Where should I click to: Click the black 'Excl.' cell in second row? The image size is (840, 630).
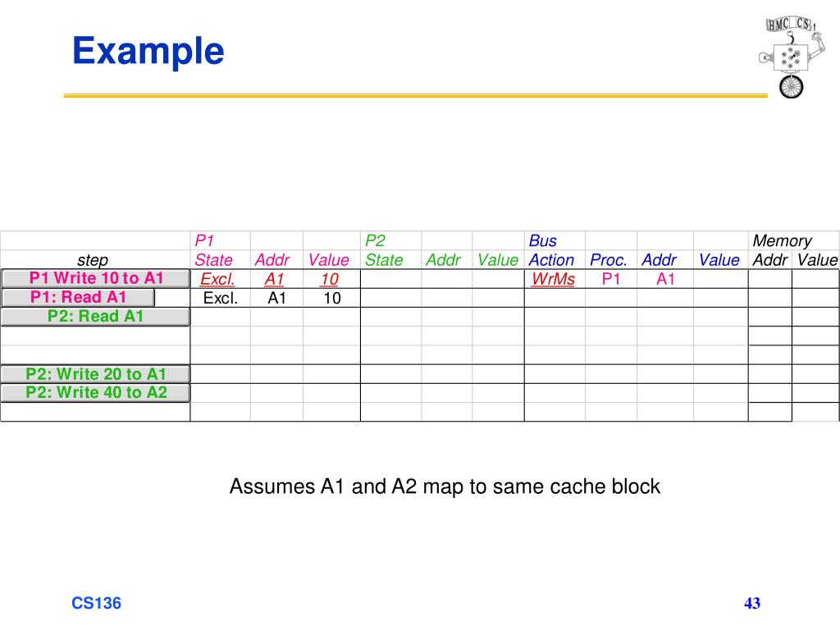220,299
